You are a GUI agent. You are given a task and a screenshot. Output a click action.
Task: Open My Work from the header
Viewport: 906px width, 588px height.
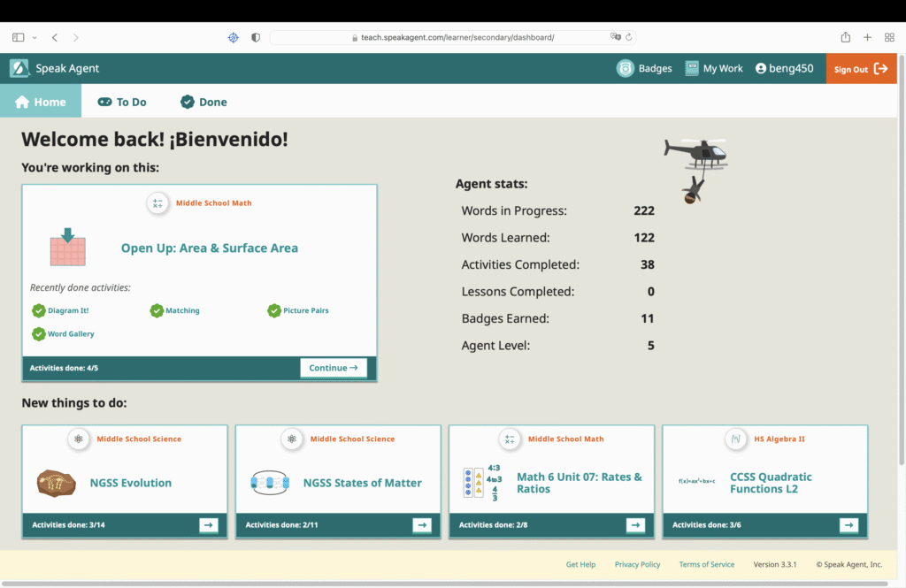click(x=714, y=68)
